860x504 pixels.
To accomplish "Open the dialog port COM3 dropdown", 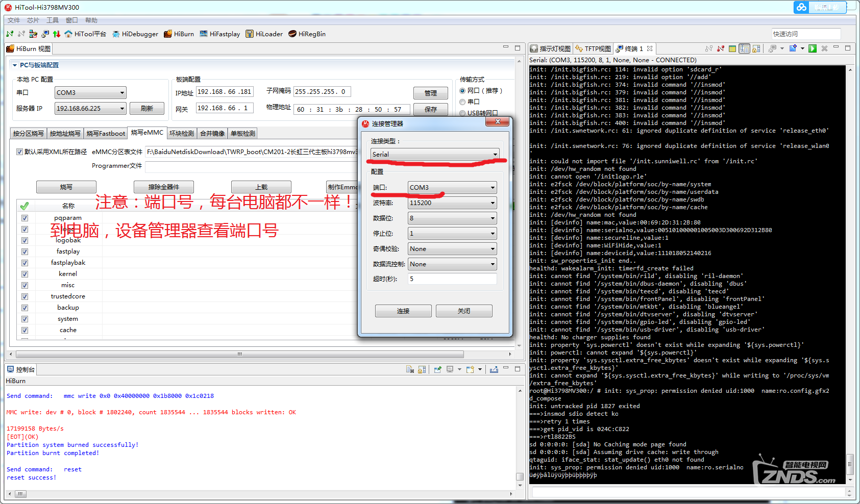I will click(x=452, y=187).
